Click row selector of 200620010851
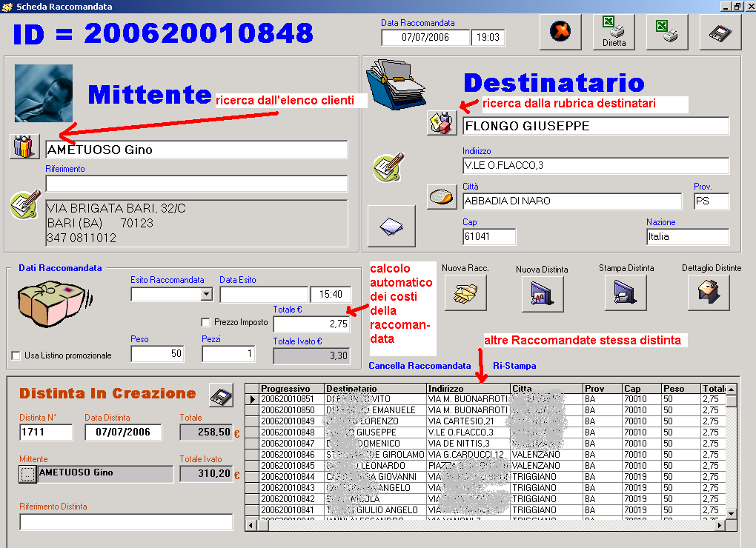 click(252, 399)
